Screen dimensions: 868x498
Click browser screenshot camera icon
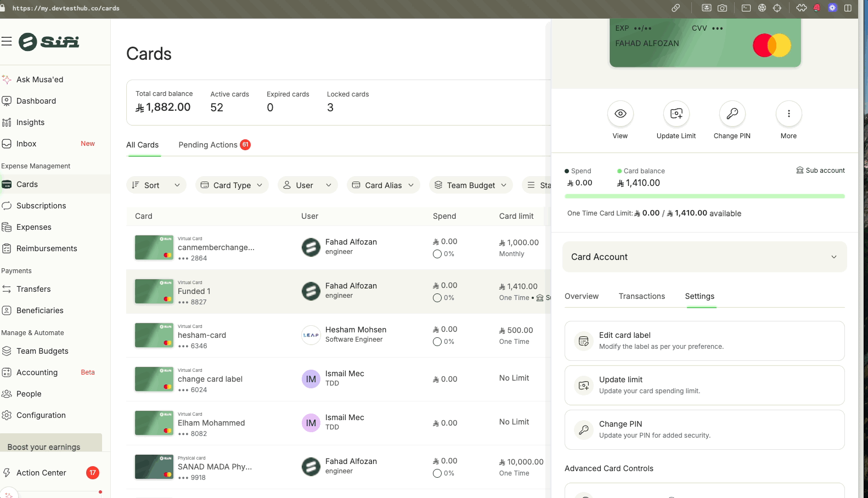[722, 8]
